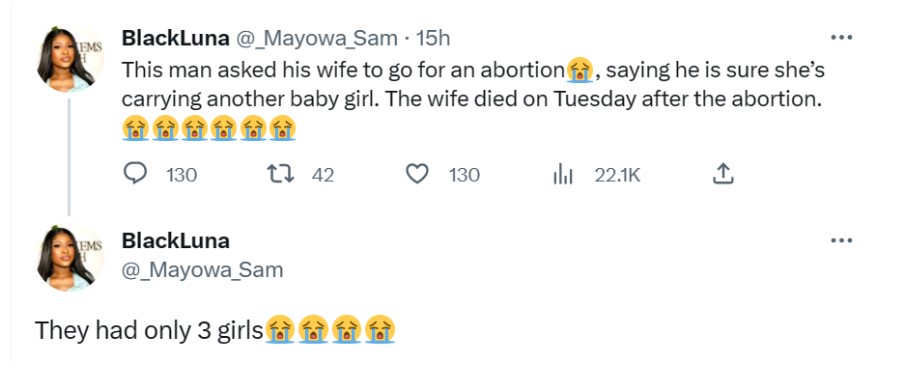Click the 130 replies count
This screenshot has width=900, height=370.
click(182, 175)
